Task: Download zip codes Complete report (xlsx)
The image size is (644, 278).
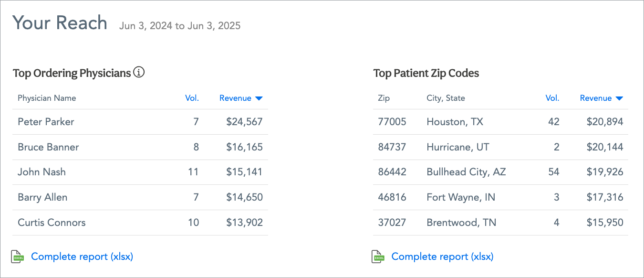Action: 442,257
